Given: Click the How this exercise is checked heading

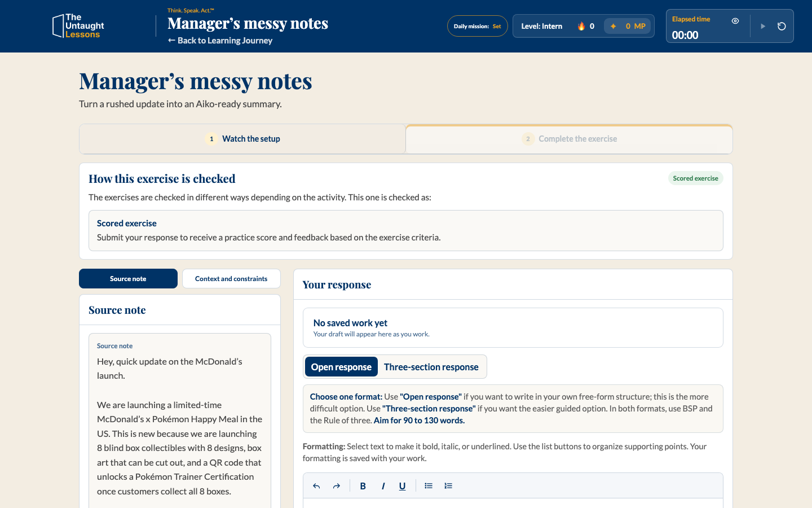Looking at the screenshot, I should 162,179.
